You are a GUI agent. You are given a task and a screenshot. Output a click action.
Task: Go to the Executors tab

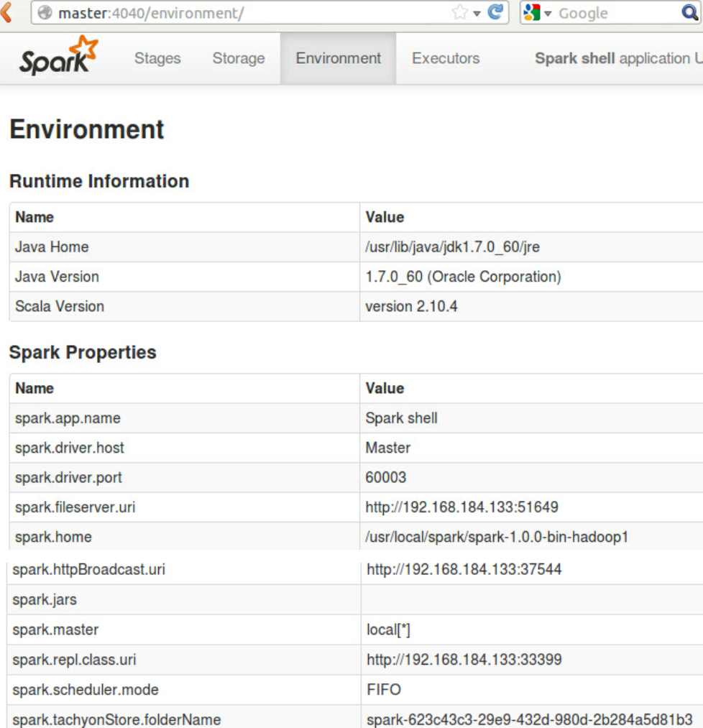pos(446,59)
